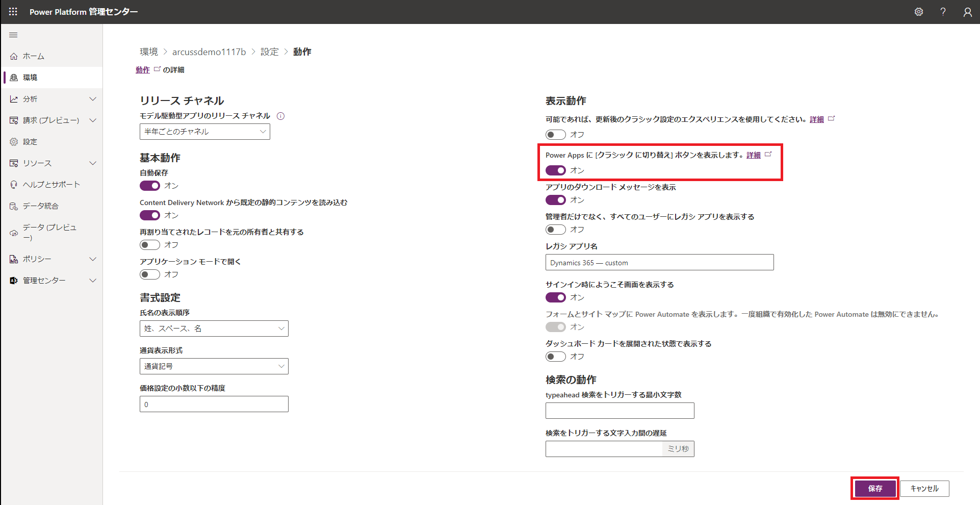Click the 請求 (プレビュー) billing icon
The image size is (980, 505).
(14, 120)
